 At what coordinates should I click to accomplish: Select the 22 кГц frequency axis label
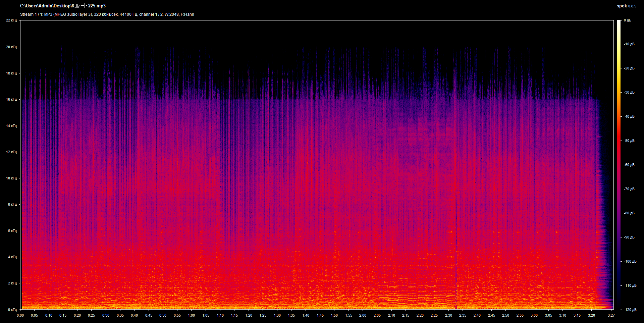click(x=11, y=20)
